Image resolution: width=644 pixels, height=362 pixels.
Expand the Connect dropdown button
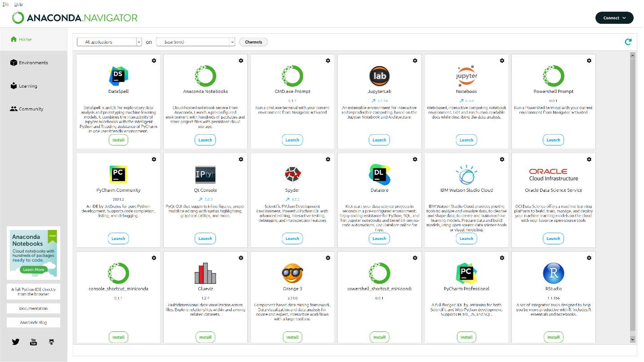click(x=614, y=18)
